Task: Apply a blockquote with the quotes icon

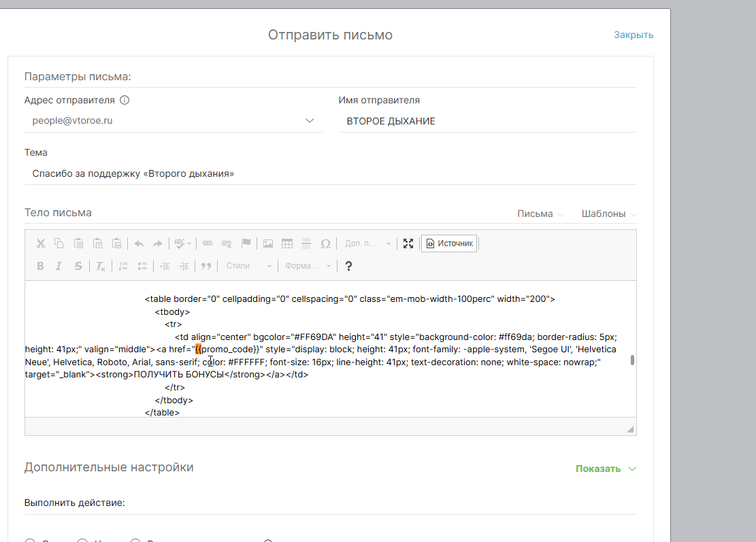Action: coord(206,266)
